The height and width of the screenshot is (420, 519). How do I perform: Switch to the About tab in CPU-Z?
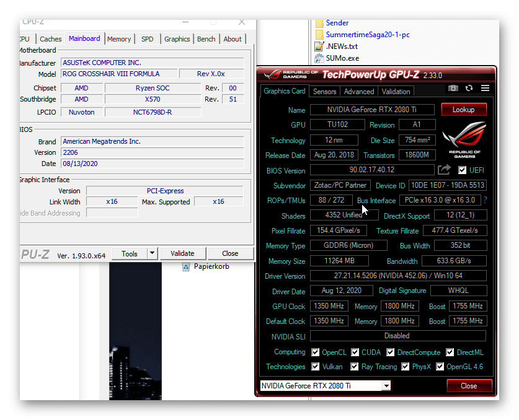pos(233,39)
